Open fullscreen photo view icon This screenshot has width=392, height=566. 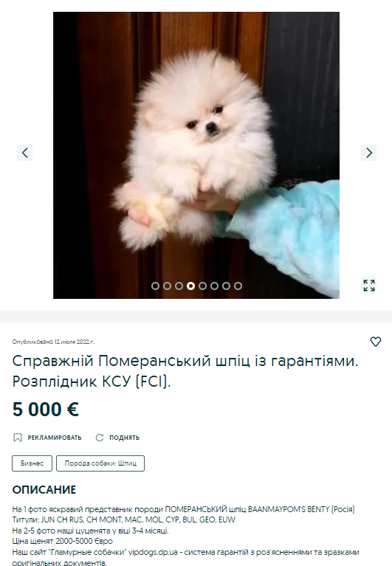[x=368, y=285]
